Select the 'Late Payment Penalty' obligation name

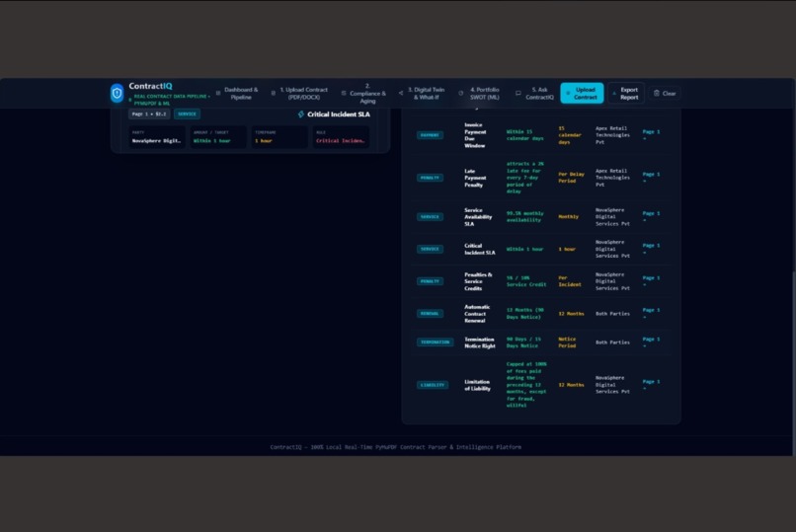click(475, 178)
